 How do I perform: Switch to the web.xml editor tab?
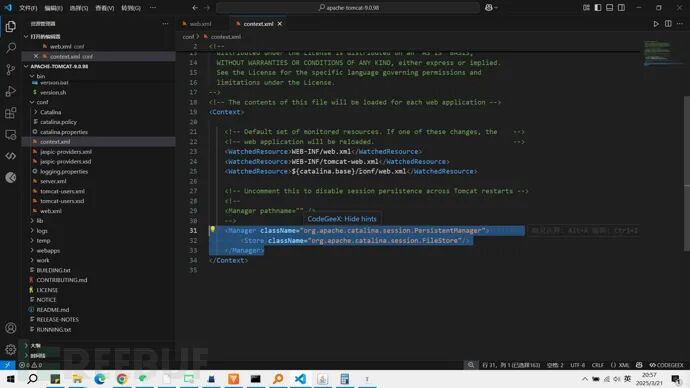[x=200, y=24]
